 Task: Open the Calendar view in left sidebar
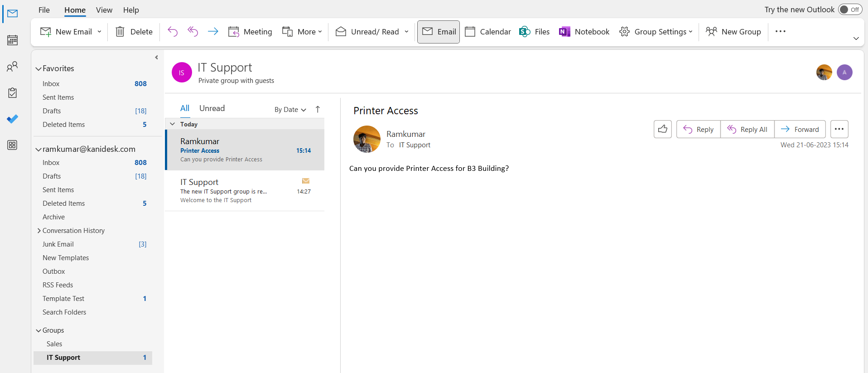tap(13, 40)
